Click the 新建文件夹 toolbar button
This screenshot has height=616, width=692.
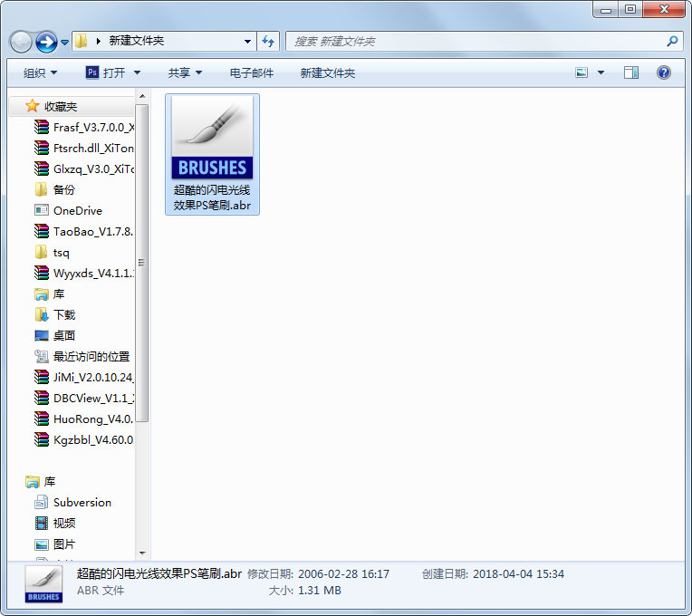[x=328, y=72]
